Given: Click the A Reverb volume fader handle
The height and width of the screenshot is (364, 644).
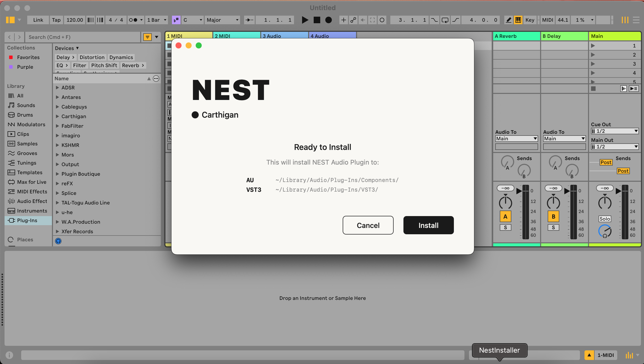Looking at the screenshot, I should coord(519,191).
